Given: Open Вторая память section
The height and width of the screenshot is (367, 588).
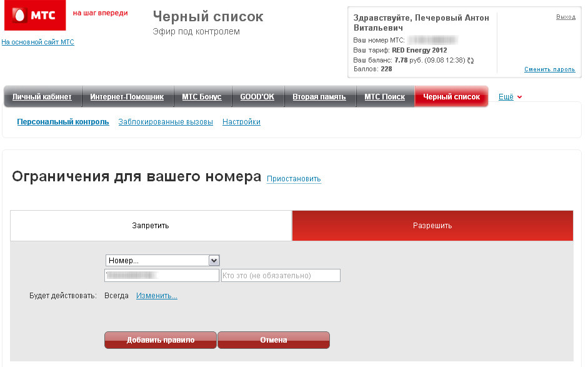Looking at the screenshot, I should click(319, 97).
